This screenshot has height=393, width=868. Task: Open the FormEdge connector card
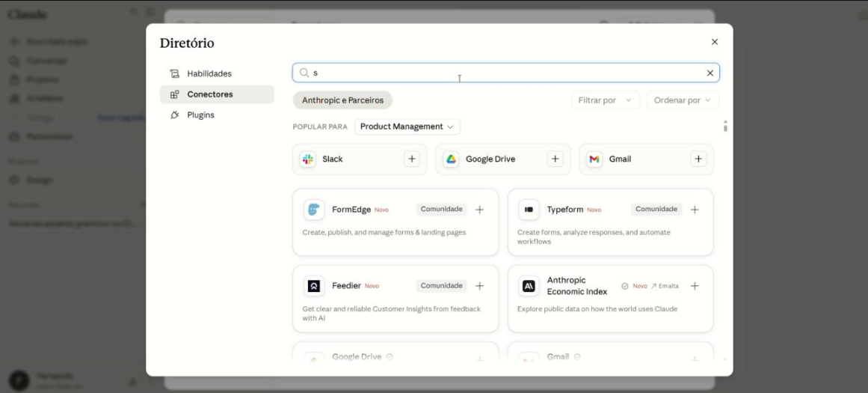point(395,222)
